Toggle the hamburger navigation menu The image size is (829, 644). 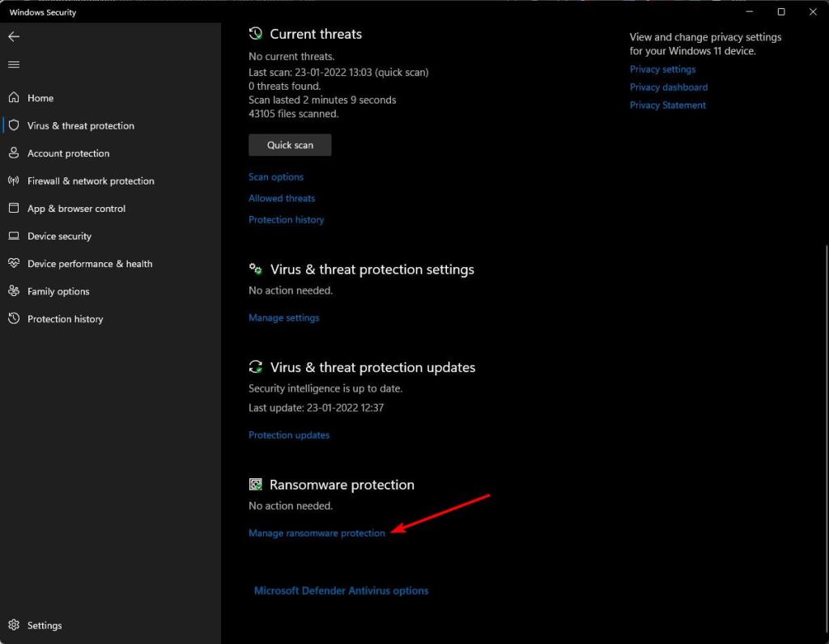(14, 65)
